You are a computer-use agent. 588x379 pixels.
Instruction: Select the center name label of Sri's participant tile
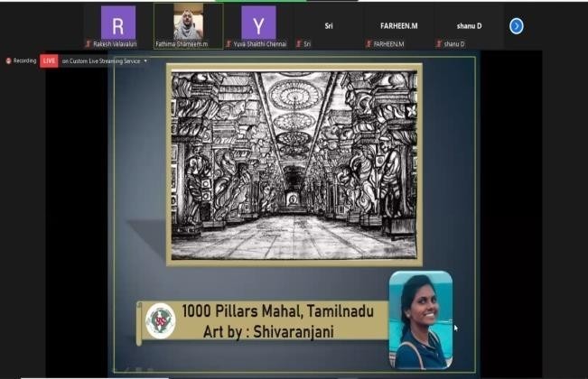coord(329,26)
